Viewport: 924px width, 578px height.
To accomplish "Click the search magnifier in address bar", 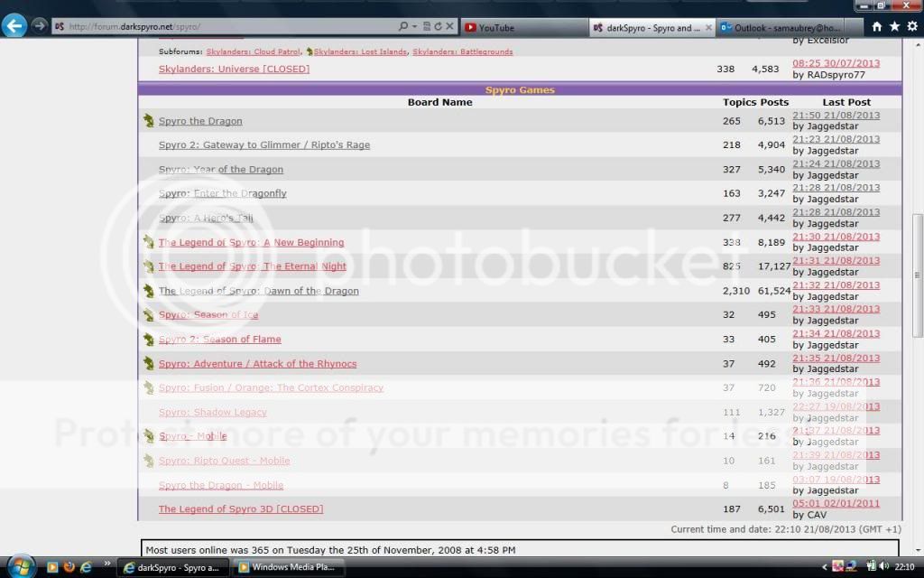I will click(x=403, y=26).
